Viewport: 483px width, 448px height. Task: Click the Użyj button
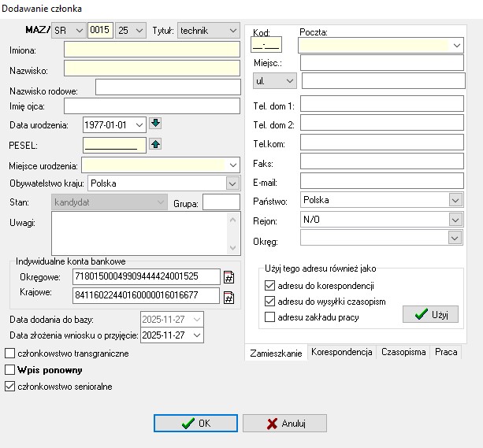[430, 315]
